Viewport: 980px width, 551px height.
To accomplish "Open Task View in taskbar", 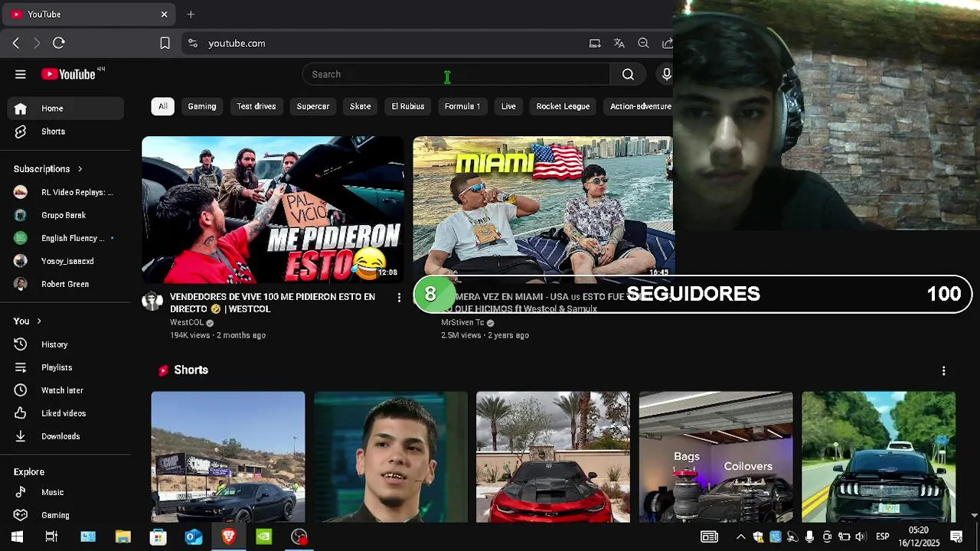I will pos(51,536).
